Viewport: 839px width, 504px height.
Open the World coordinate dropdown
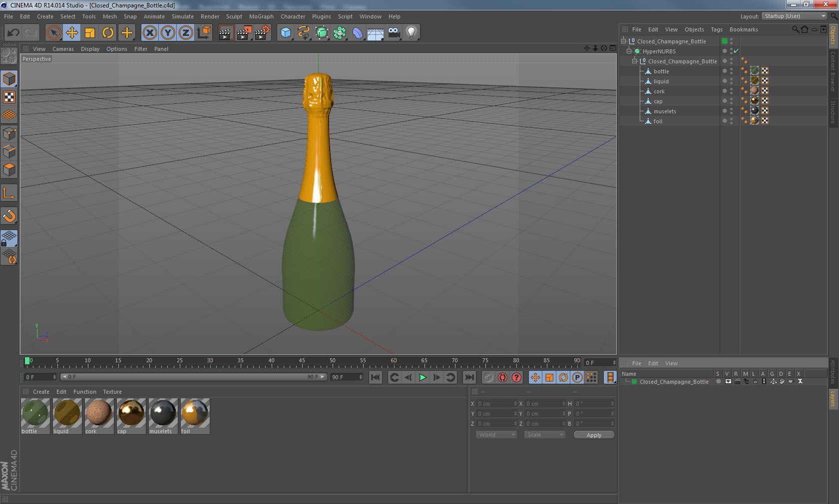click(496, 435)
